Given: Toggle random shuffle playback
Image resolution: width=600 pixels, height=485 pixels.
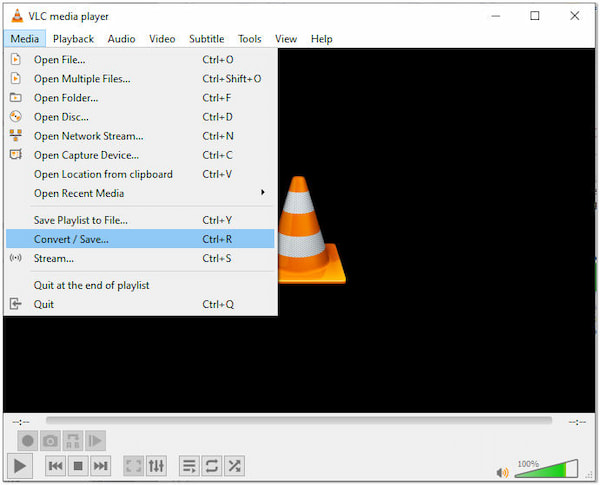Looking at the screenshot, I should tap(234, 466).
